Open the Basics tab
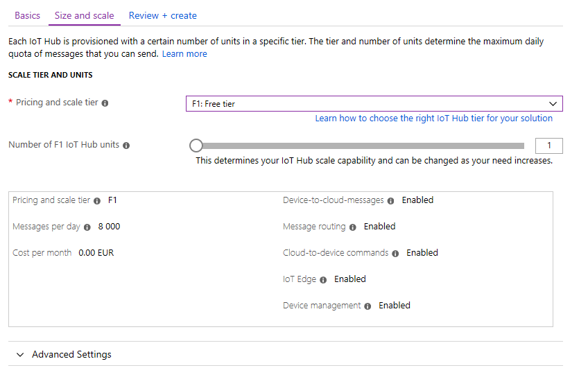The image size is (588, 377). pos(27,15)
